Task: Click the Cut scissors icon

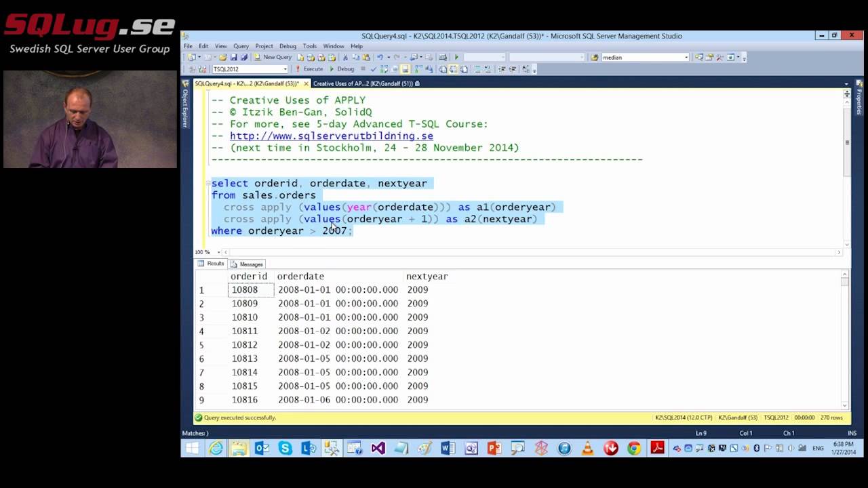Action: pos(345,58)
